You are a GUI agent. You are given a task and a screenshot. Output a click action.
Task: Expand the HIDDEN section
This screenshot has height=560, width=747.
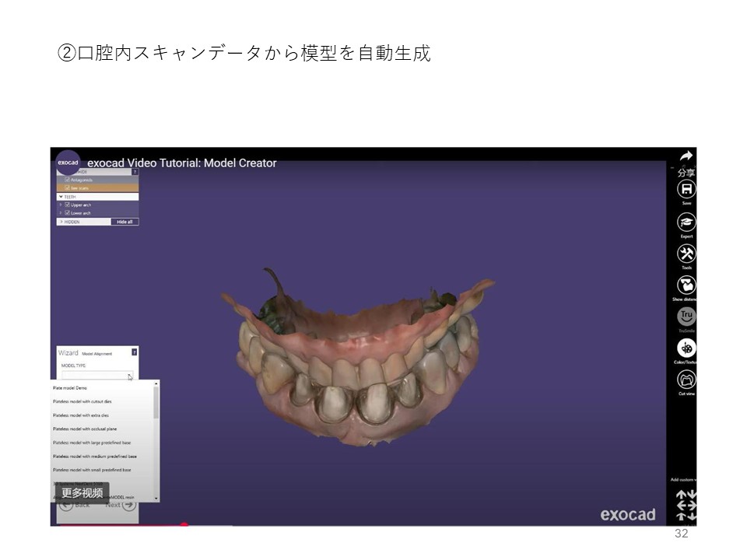point(61,222)
